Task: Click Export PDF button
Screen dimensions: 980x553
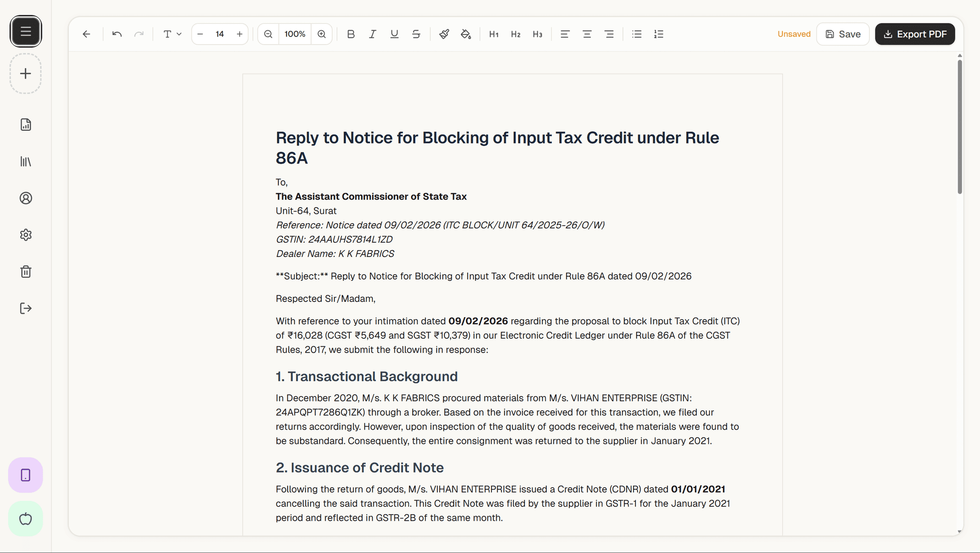Action: point(915,34)
